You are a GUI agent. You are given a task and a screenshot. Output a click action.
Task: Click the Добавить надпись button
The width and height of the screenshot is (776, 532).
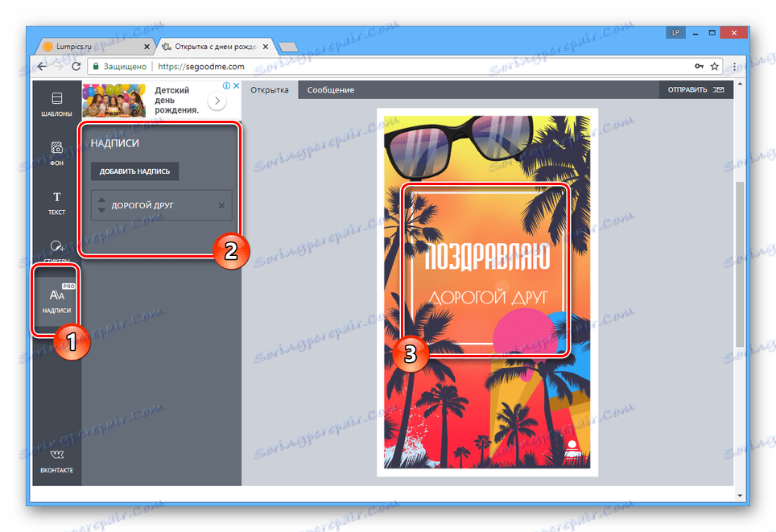click(x=134, y=171)
